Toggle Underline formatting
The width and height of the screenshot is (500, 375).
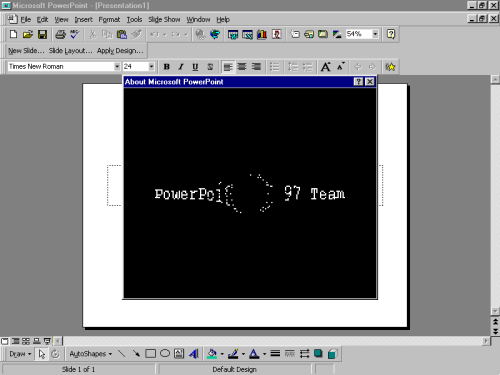point(195,67)
